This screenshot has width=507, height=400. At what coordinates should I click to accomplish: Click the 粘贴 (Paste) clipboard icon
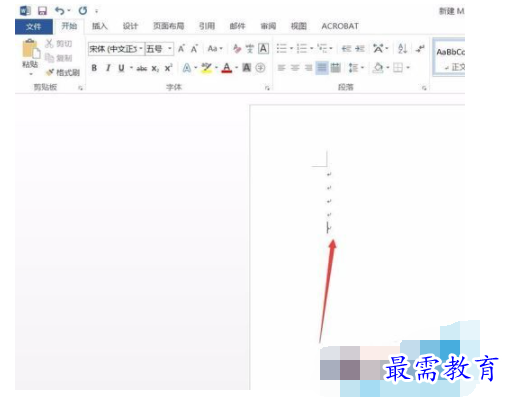click(x=30, y=49)
